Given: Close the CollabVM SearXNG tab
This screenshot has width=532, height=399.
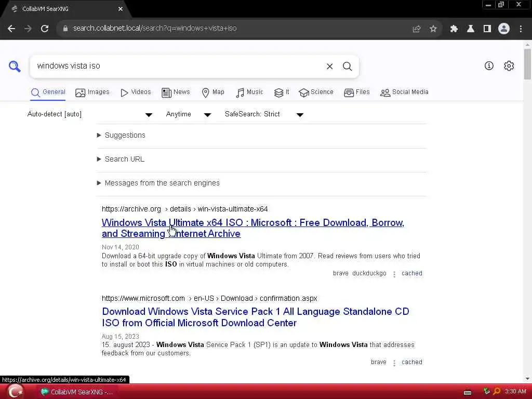Looking at the screenshot, I should 121,9.
